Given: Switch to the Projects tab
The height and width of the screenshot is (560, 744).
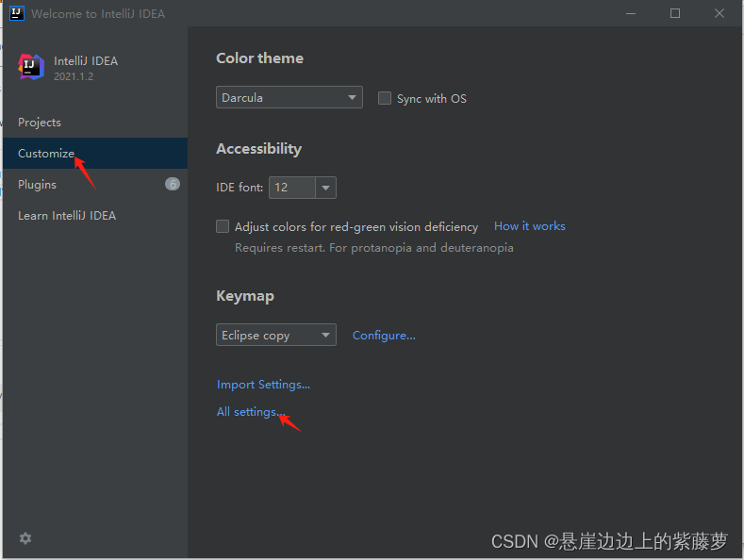Looking at the screenshot, I should pyautogui.click(x=95, y=123).
